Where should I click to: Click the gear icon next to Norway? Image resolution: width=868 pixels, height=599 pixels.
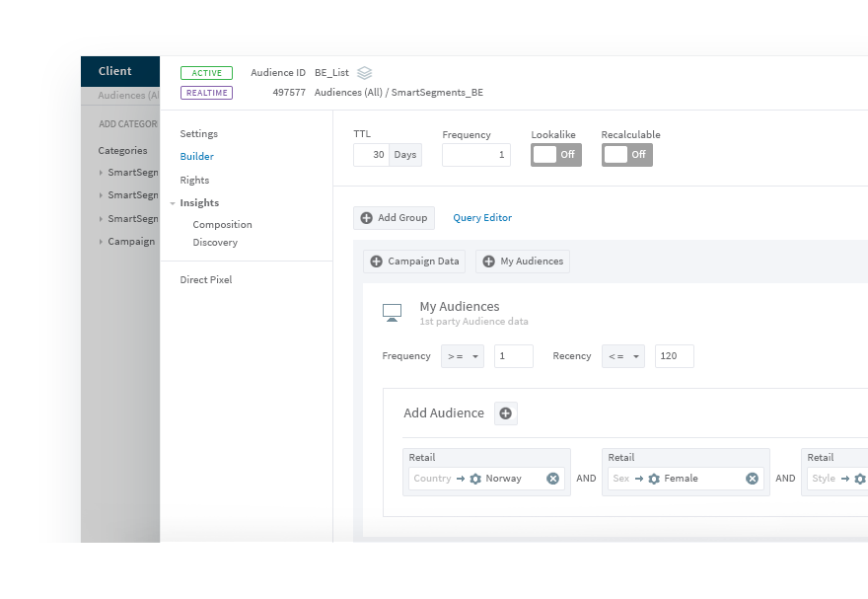[475, 479]
